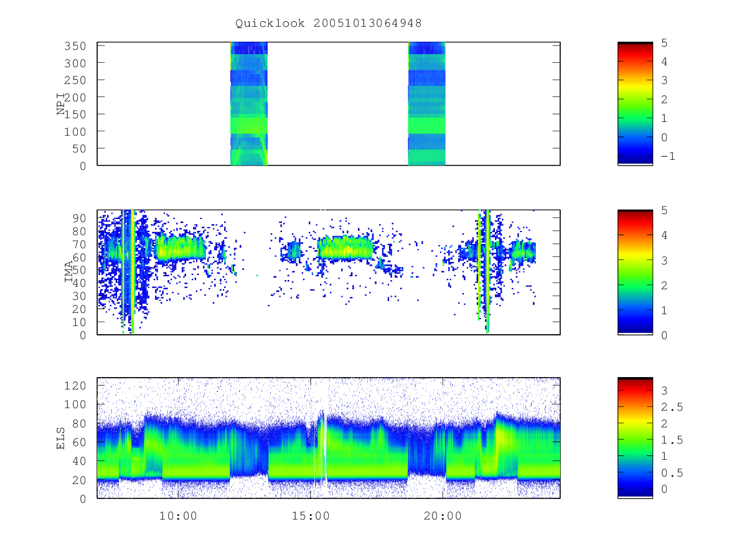Viewport: 747px width, 560px height.
Task: Click the IMA middle panel color scale bar
Action: coord(635,272)
